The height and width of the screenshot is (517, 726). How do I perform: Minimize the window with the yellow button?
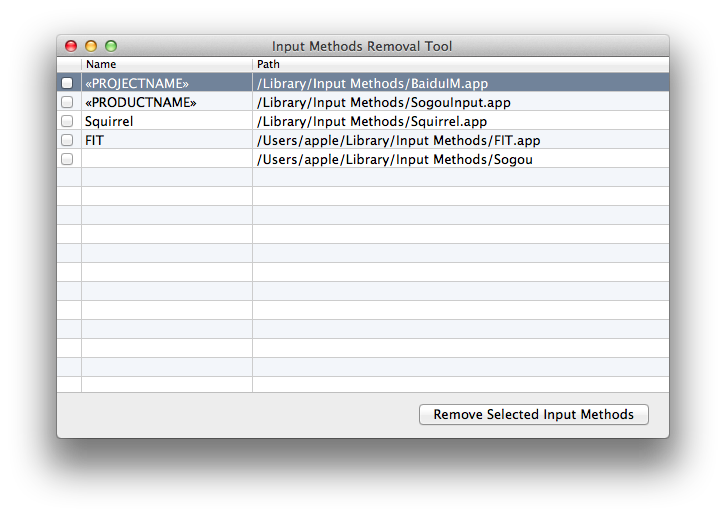91,46
